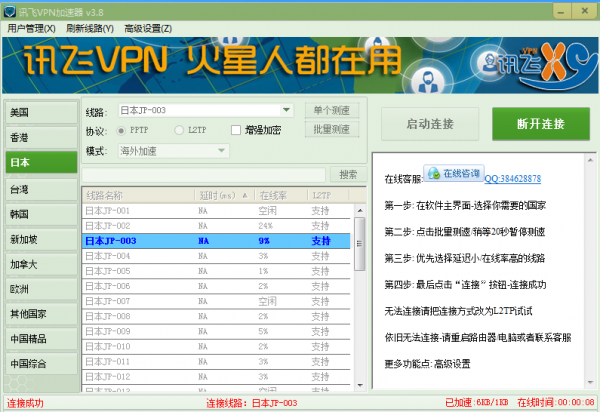Viewport: 600px width, 412px height.
Task: Select the 美国 country tab
Action: tap(41, 112)
